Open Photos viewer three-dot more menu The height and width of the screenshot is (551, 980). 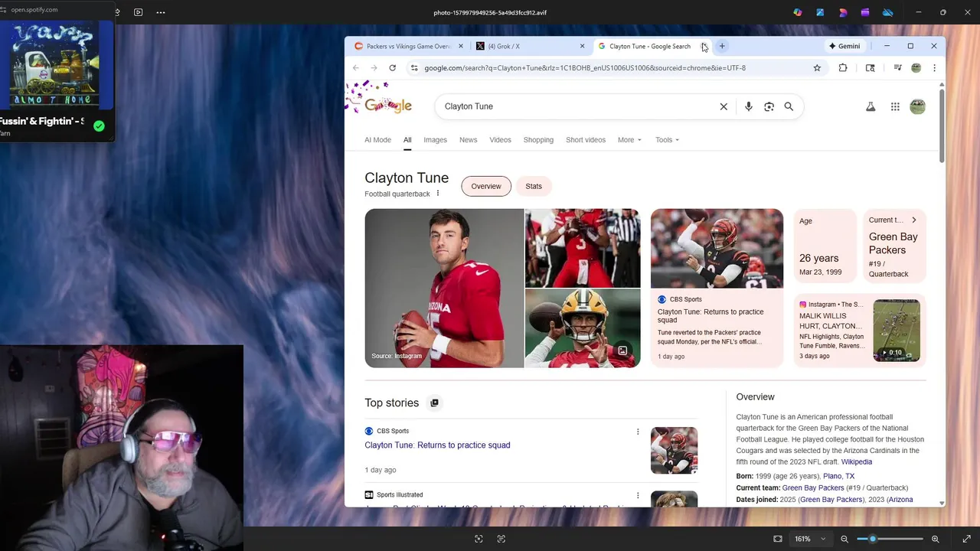(160, 12)
